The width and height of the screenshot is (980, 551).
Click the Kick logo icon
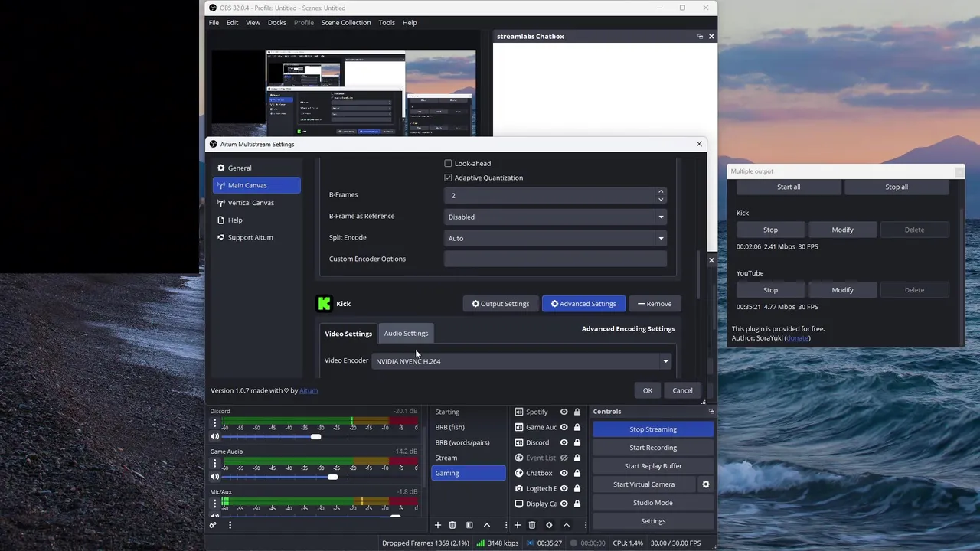pos(324,304)
